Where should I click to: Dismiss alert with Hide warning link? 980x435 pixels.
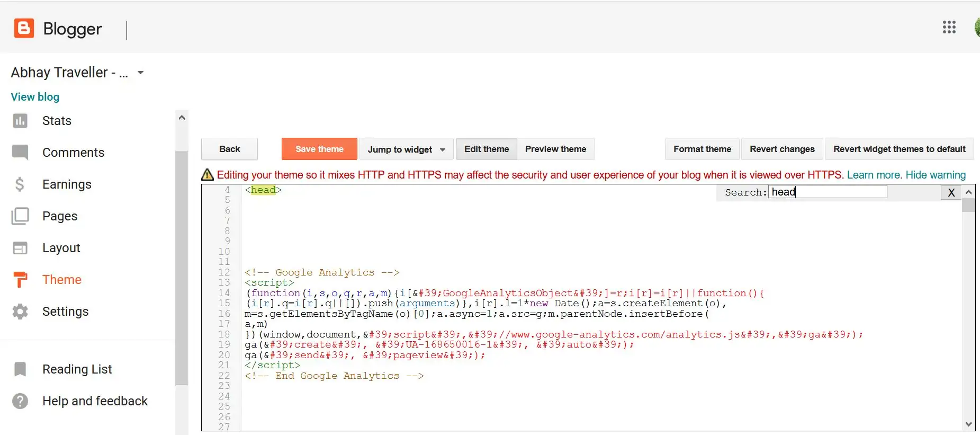936,175
